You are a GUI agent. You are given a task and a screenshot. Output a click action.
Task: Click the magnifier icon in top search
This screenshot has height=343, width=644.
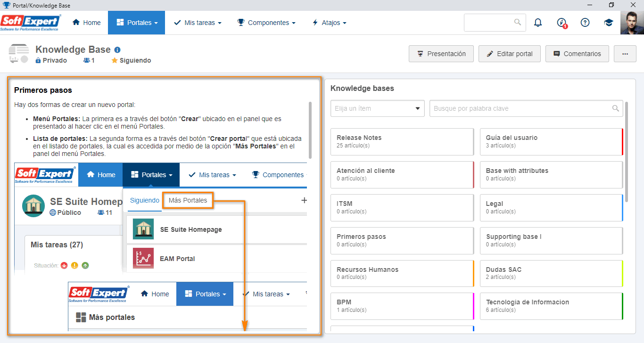click(518, 22)
